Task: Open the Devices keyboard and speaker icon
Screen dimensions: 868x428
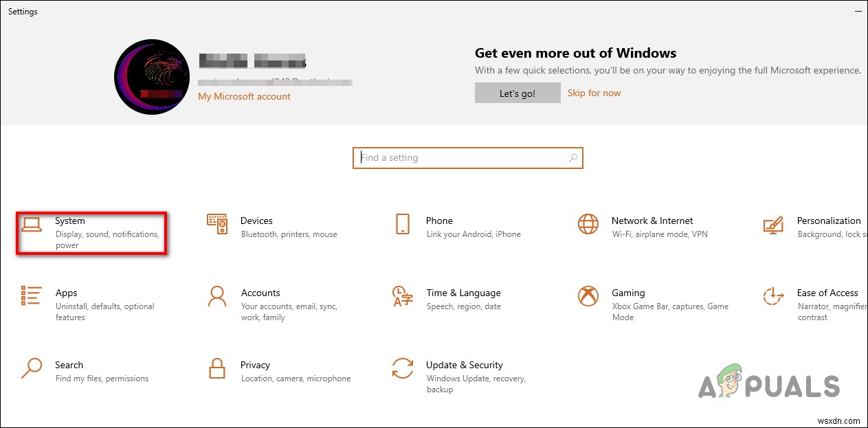Action: (x=217, y=224)
